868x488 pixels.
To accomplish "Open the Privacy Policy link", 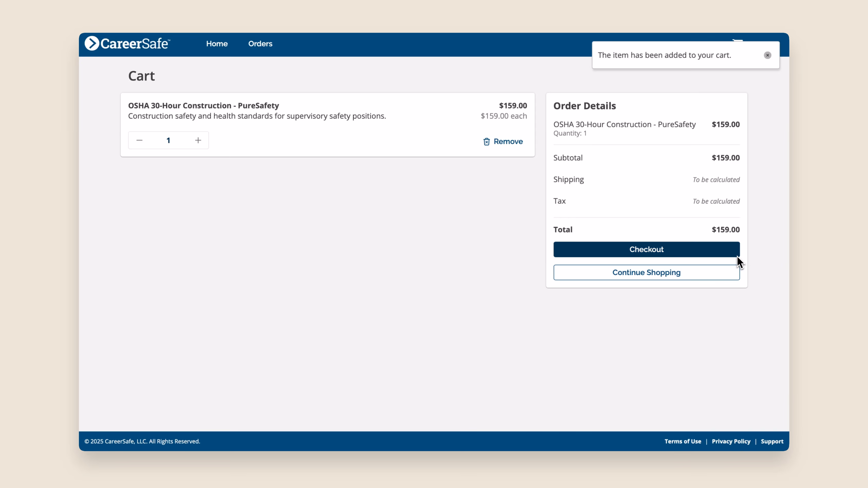I will point(731,441).
